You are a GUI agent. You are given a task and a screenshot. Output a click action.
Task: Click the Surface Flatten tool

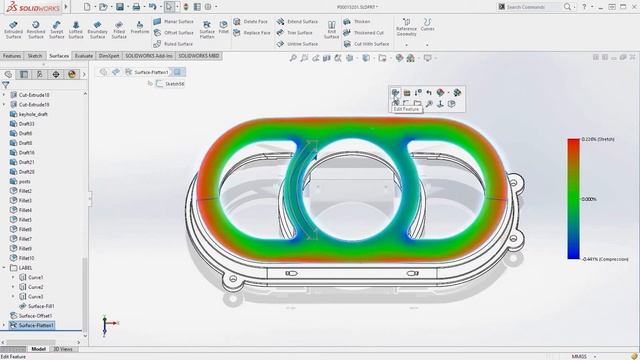[207, 30]
